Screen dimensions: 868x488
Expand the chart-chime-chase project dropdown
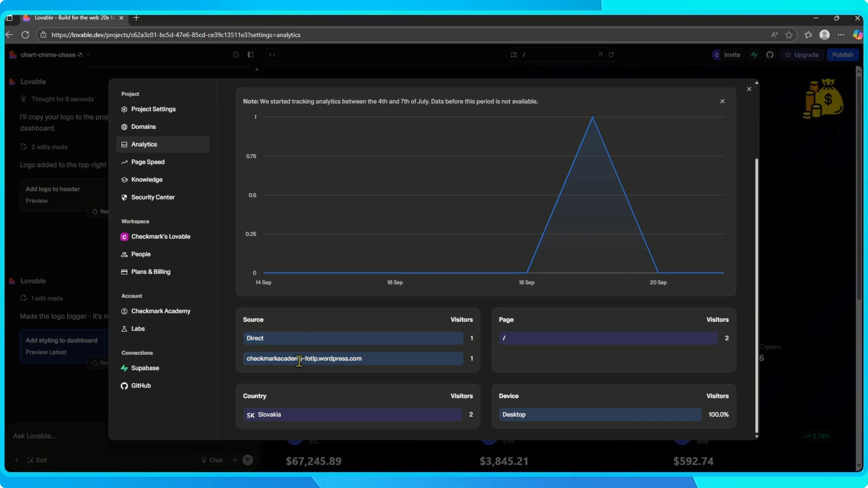(x=89, y=54)
